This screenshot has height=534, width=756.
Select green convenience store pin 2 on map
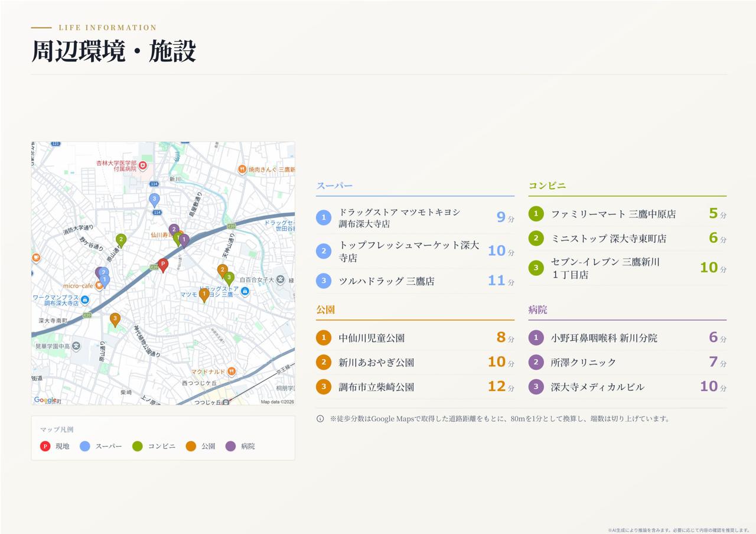point(121,240)
